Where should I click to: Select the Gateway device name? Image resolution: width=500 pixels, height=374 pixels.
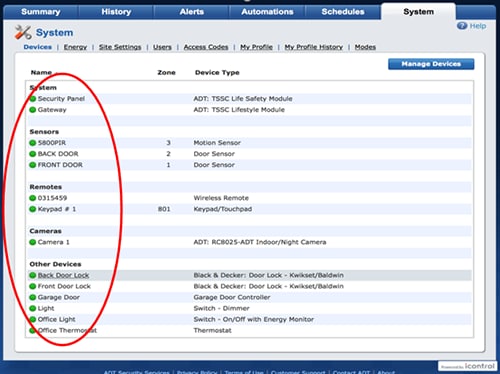(x=52, y=110)
